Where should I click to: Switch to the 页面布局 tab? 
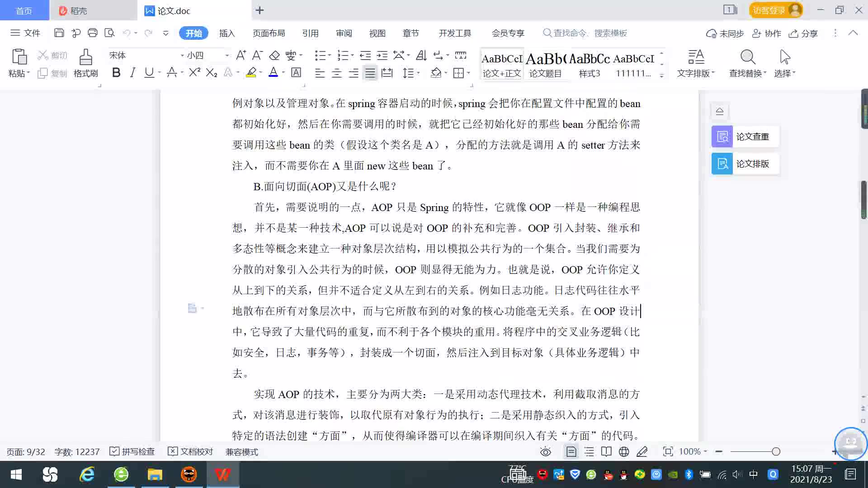(269, 33)
